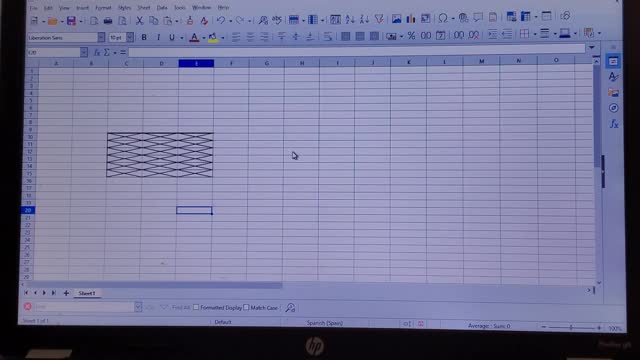640x360 pixels.
Task: Adjust the zoom slider in status bar
Action: click(x=571, y=327)
